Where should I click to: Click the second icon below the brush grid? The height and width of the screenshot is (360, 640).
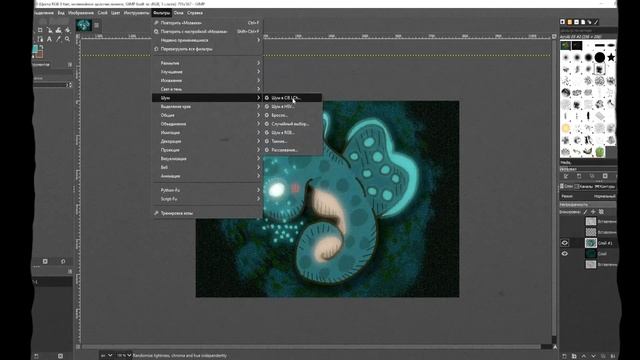pos(579,176)
